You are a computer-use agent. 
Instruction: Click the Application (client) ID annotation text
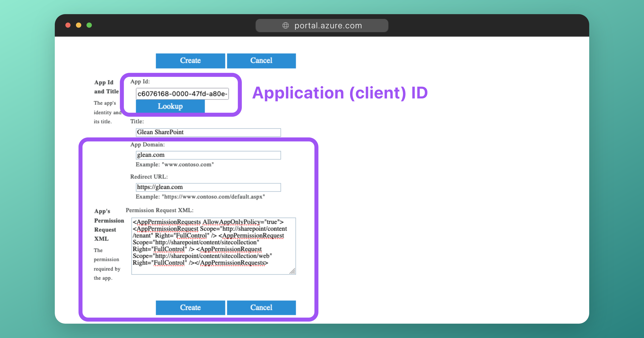[340, 93]
